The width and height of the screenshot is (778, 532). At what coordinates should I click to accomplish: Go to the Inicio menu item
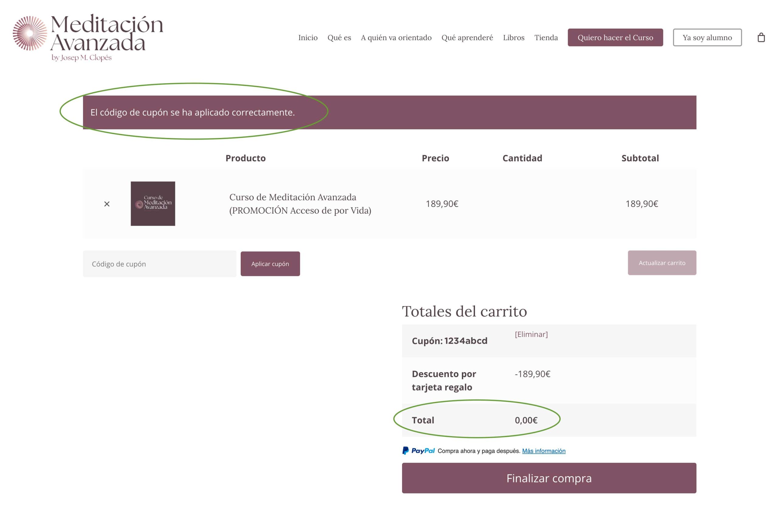(x=308, y=37)
